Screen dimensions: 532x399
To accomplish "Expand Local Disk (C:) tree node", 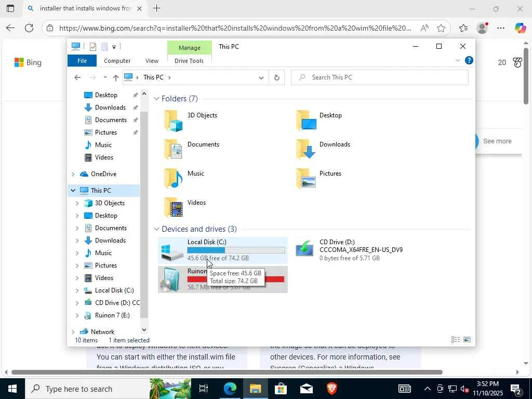I will 77,291.
